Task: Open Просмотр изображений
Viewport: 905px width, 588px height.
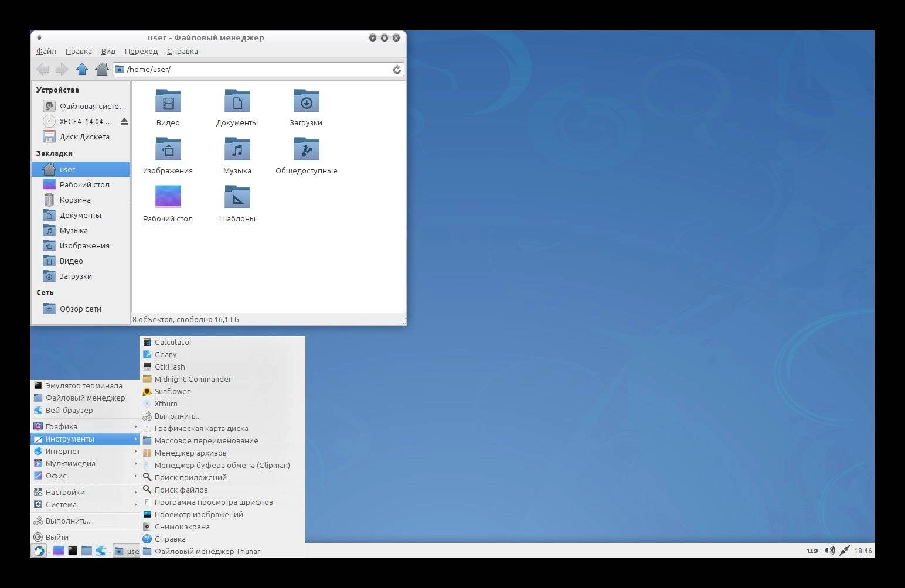Action: click(x=222, y=514)
